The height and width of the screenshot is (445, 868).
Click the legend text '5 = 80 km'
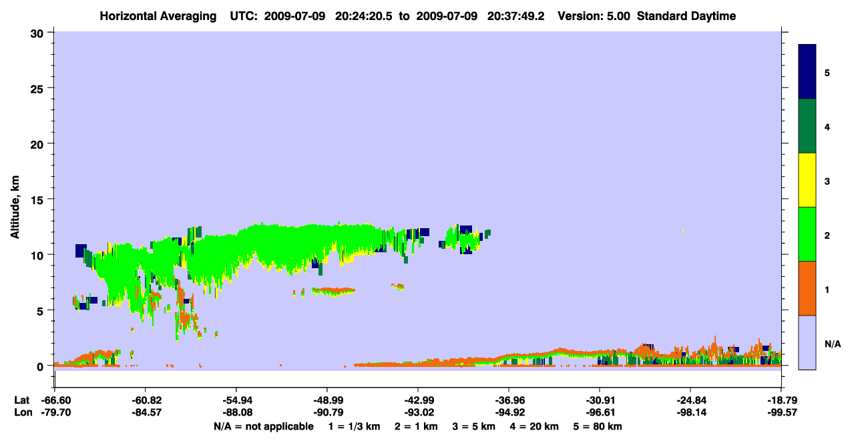598,426
